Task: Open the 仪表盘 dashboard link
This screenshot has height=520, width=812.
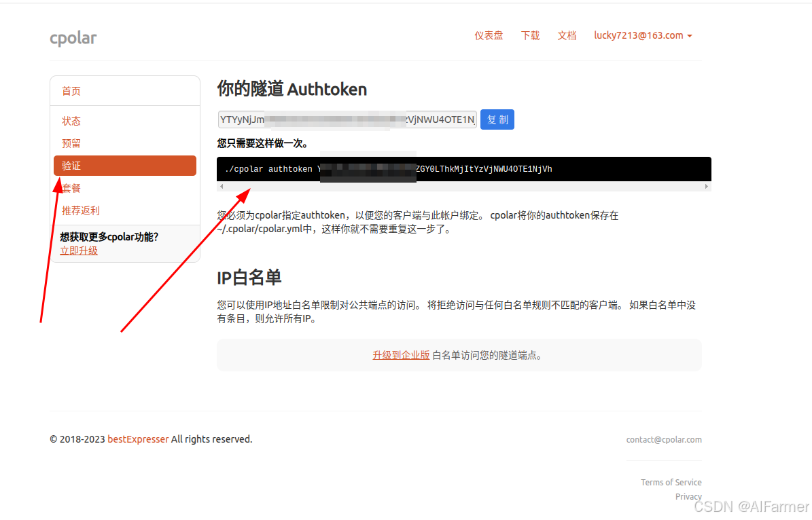Action: point(489,36)
